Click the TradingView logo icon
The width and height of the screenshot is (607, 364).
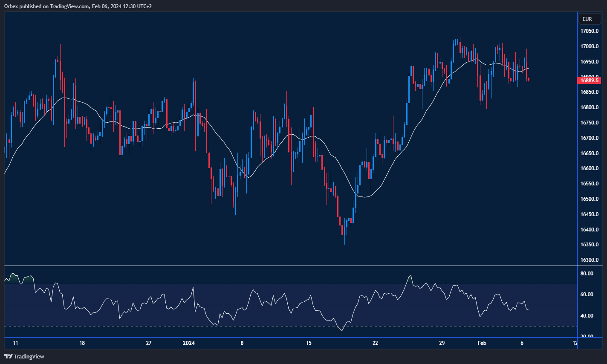(8, 356)
